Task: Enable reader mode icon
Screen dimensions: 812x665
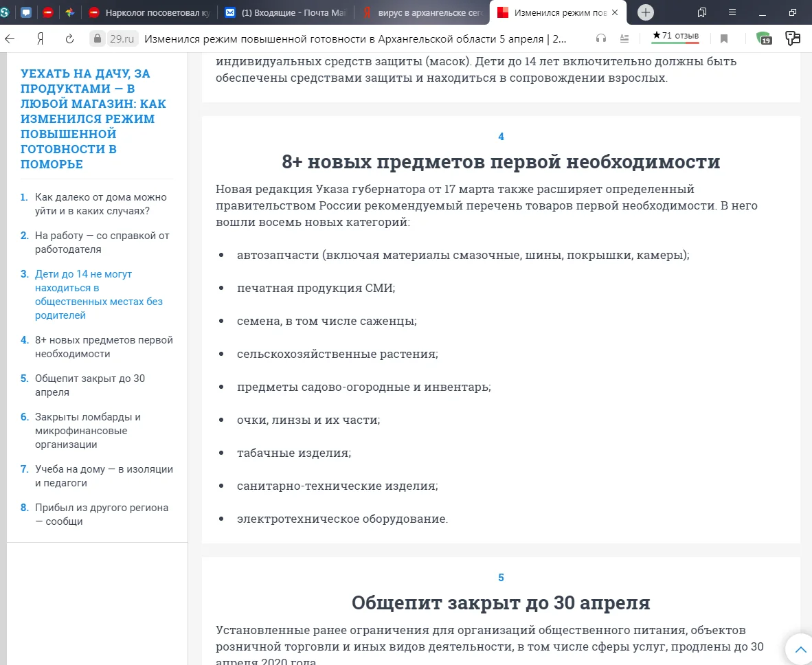Action: (x=624, y=38)
